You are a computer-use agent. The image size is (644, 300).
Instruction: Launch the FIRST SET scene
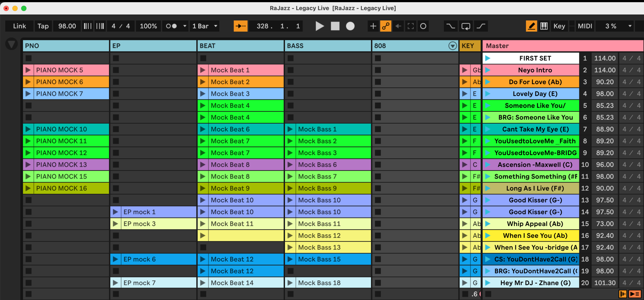point(488,58)
